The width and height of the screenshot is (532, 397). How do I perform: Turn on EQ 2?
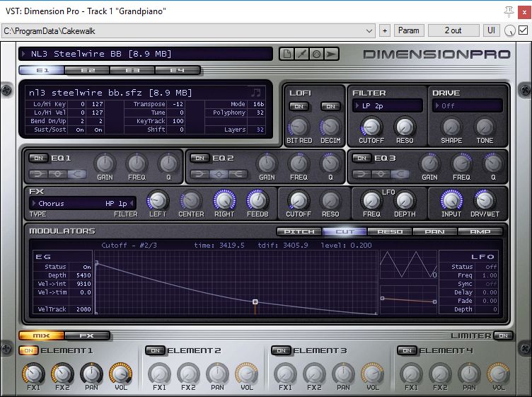(199, 158)
